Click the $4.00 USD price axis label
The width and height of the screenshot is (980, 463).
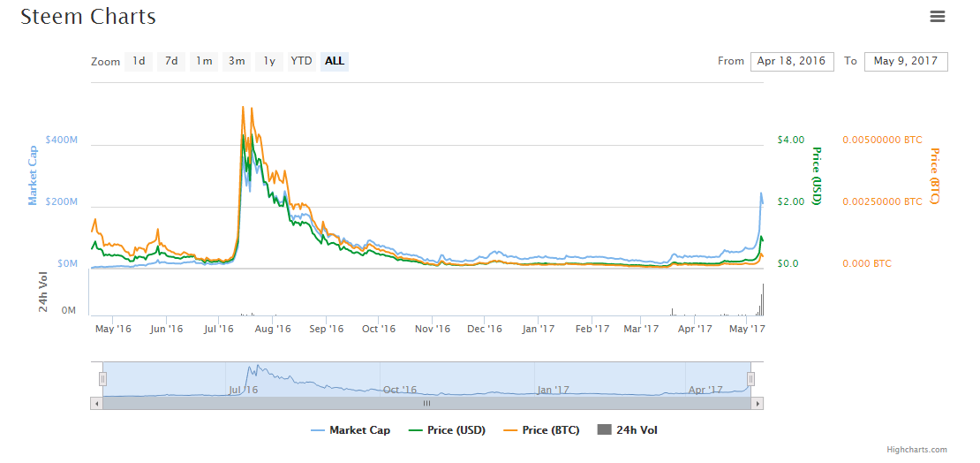(791, 140)
